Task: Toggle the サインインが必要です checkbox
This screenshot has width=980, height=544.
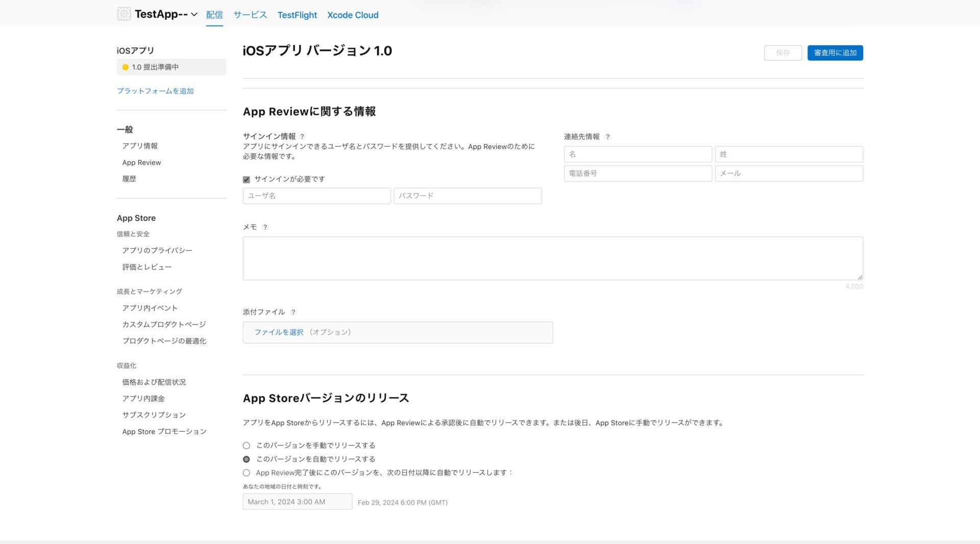Action: point(247,180)
